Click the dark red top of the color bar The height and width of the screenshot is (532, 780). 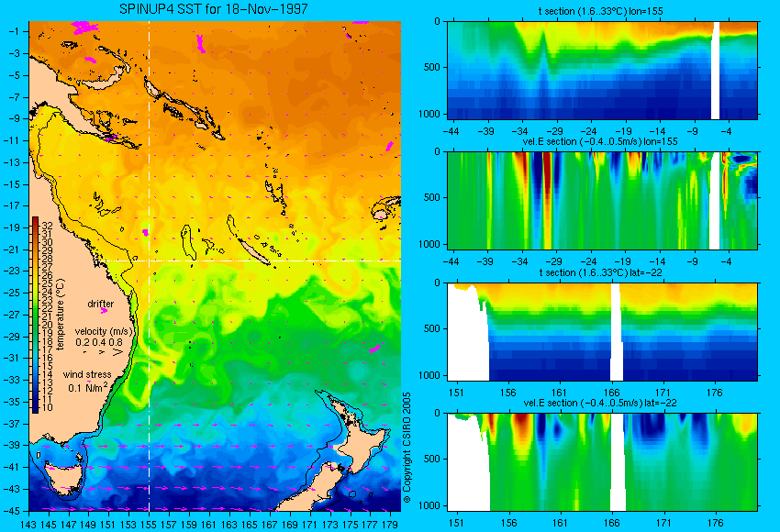(35, 221)
